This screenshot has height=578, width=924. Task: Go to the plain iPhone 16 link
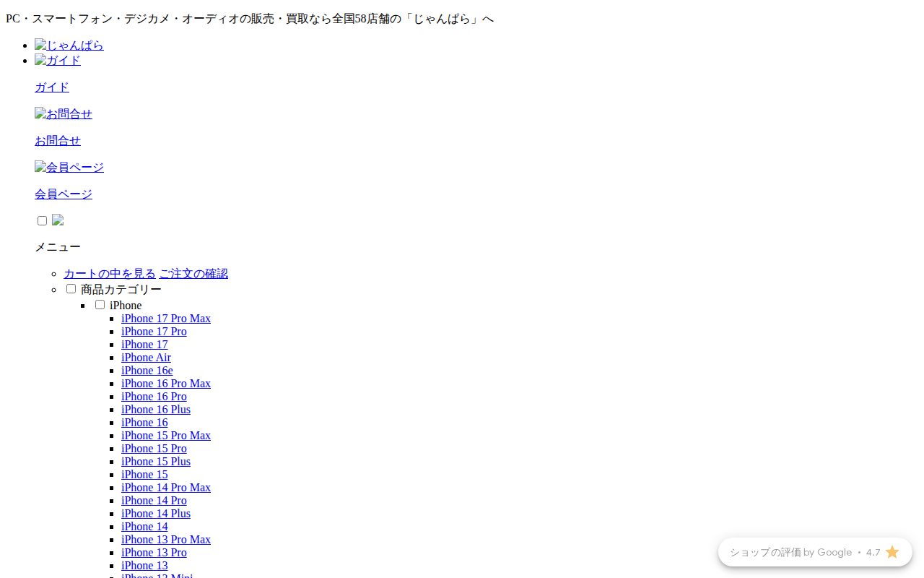click(144, 423)
